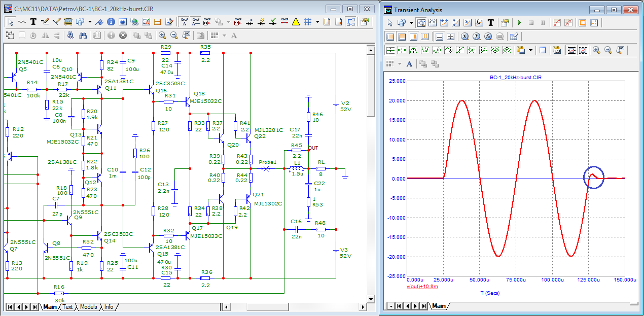644x316 pixels.
Task: Expand dropdown beside 3D shapes icon in analysis
Action: 411,23
